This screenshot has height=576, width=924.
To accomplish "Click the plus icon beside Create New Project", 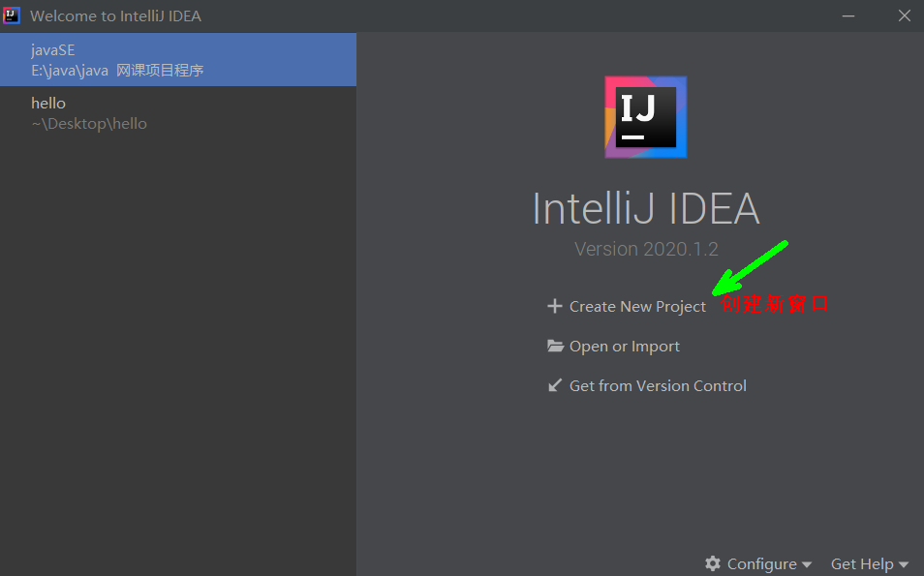I will click(555, 306).
